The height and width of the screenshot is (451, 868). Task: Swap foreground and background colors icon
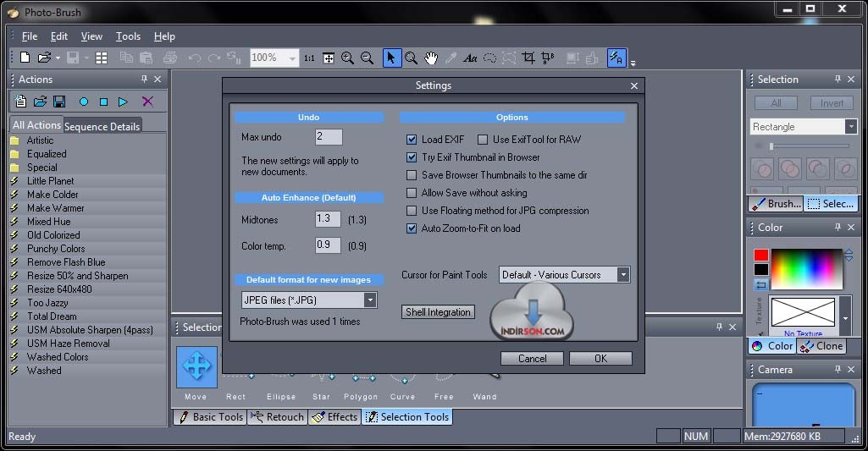[x=761, y=284]
